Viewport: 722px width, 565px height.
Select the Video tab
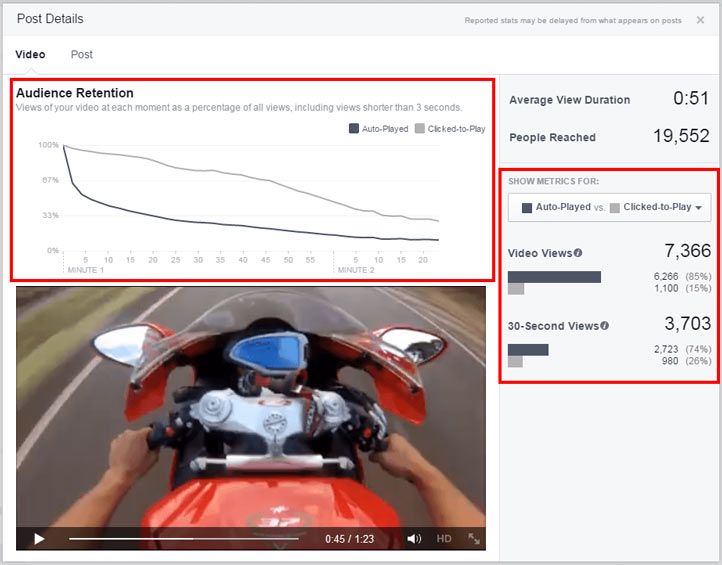point(30,54)
